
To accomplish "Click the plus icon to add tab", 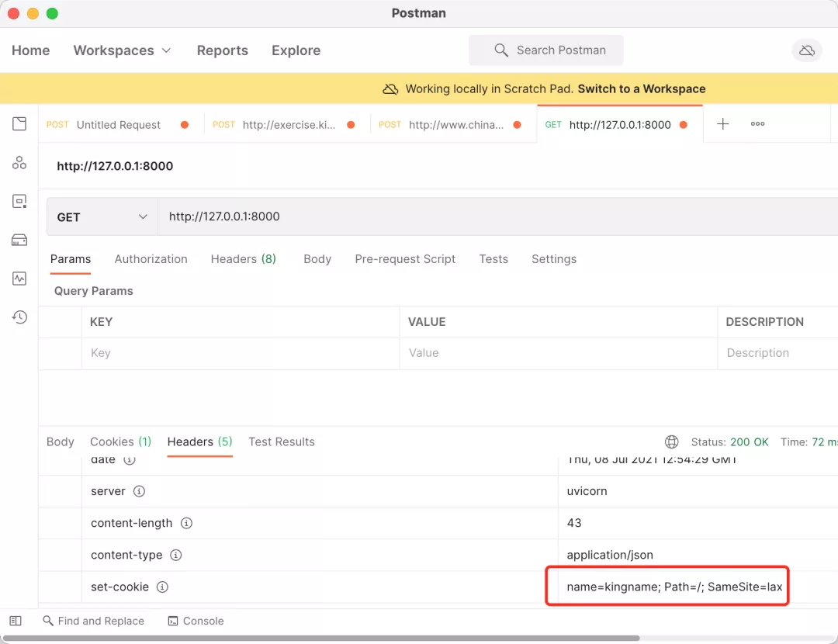I will click(722, 124).
